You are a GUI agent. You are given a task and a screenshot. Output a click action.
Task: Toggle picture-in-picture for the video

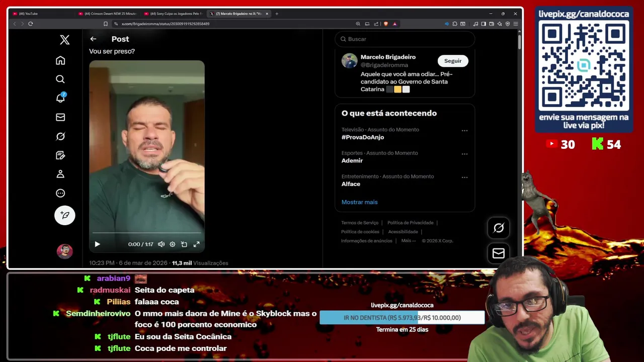(x=184, y=244)
